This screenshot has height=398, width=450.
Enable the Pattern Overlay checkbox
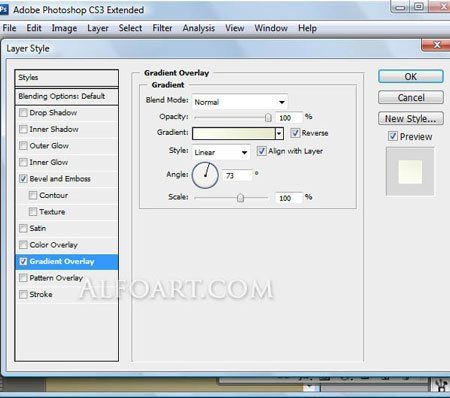(23, 278)
